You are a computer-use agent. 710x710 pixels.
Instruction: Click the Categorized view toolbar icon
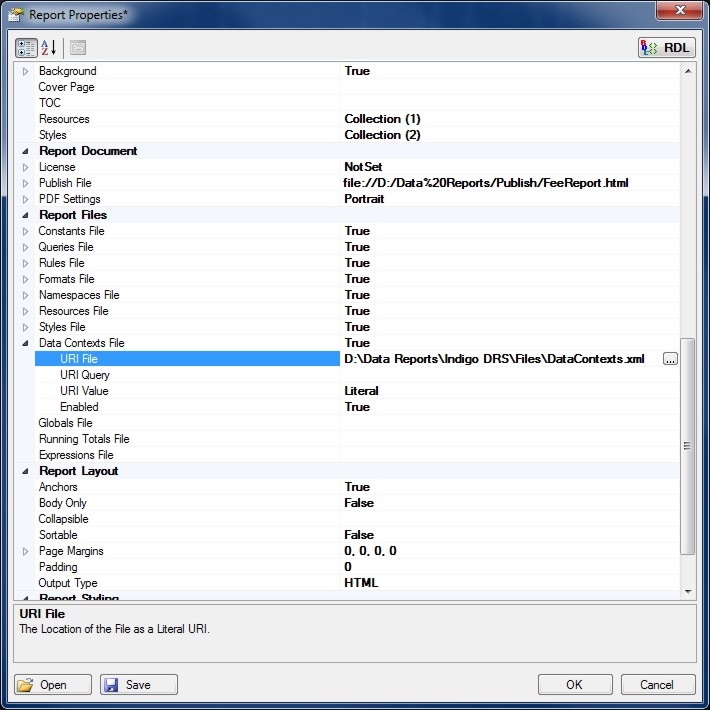(x=27, y=47)
